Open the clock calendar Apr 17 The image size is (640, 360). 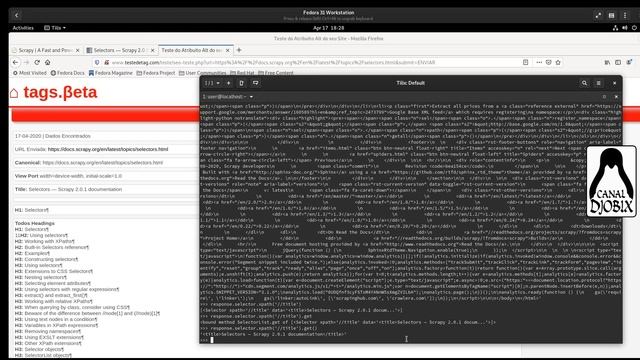pyautogui.click(x=328, y=28)
